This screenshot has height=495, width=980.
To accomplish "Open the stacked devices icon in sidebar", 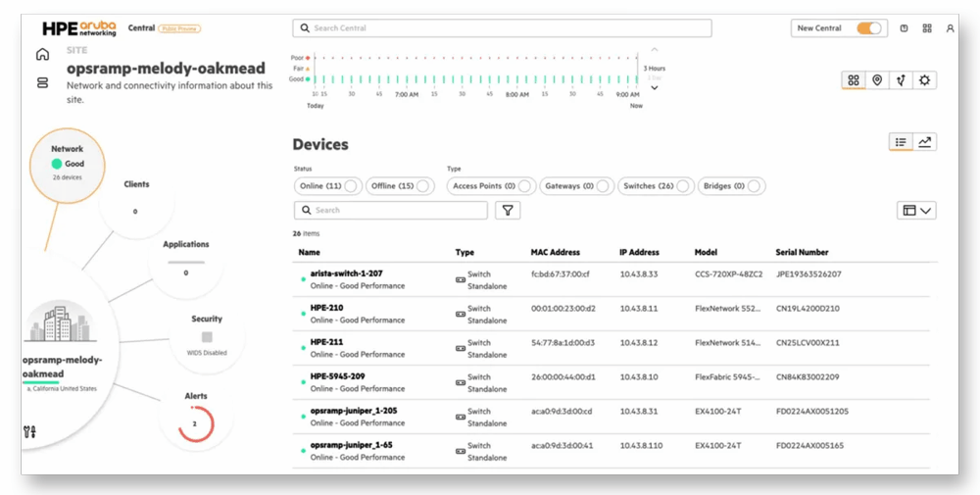I will click(42, 82).
